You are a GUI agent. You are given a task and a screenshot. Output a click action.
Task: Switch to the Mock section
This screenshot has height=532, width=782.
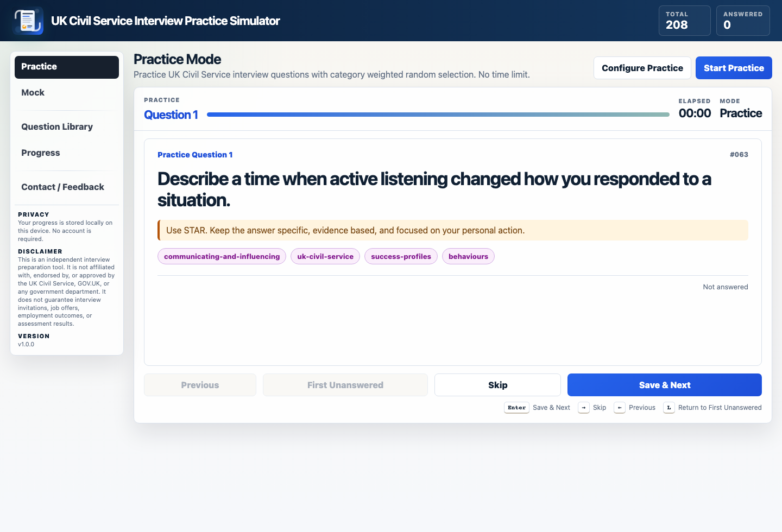[67, 93]
